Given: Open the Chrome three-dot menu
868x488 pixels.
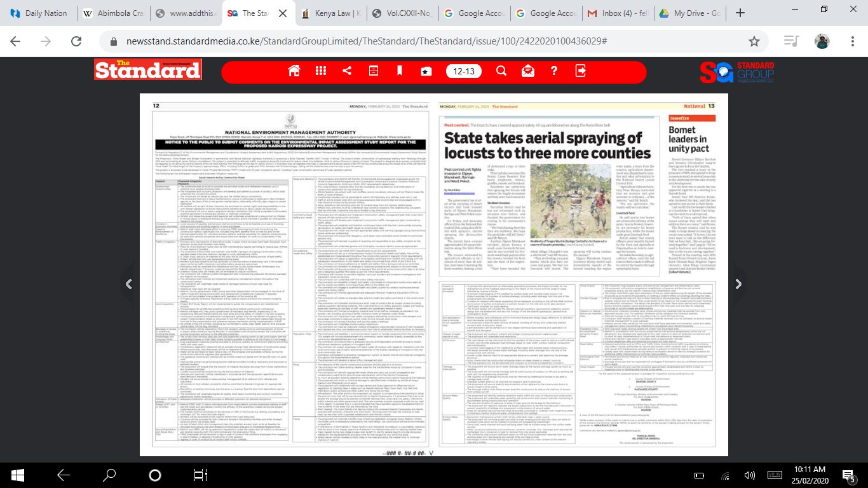Looking at the screenshot, I should [x=851, y=41].
